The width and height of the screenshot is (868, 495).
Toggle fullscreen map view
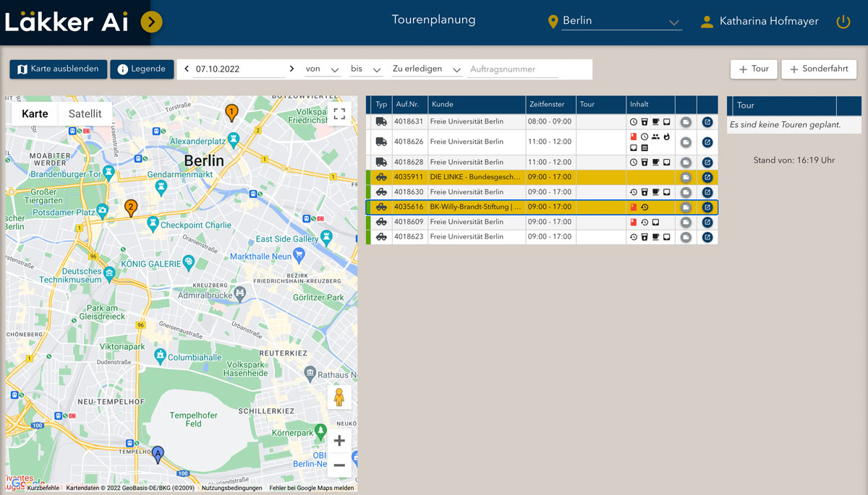coord(339,113)
